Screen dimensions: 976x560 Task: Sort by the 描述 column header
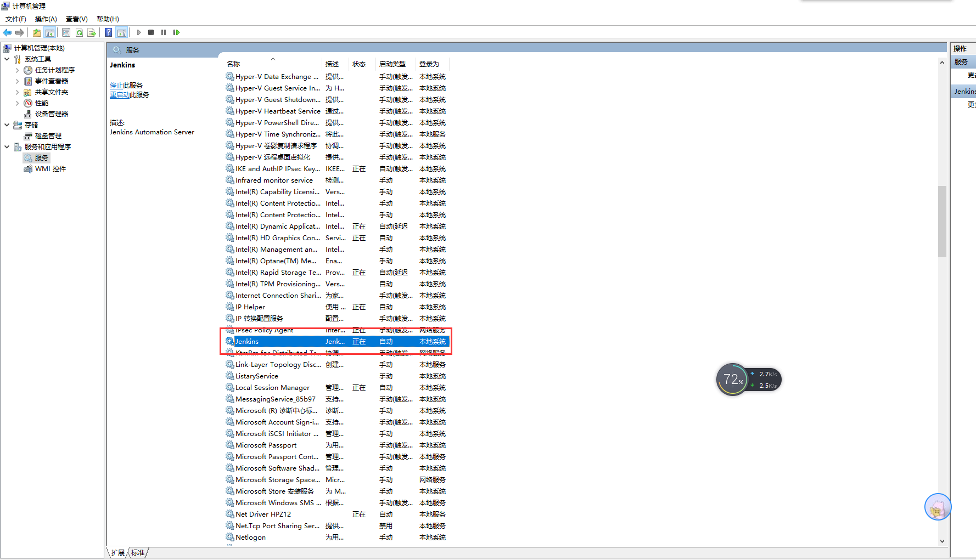click(x=335, y=64)
